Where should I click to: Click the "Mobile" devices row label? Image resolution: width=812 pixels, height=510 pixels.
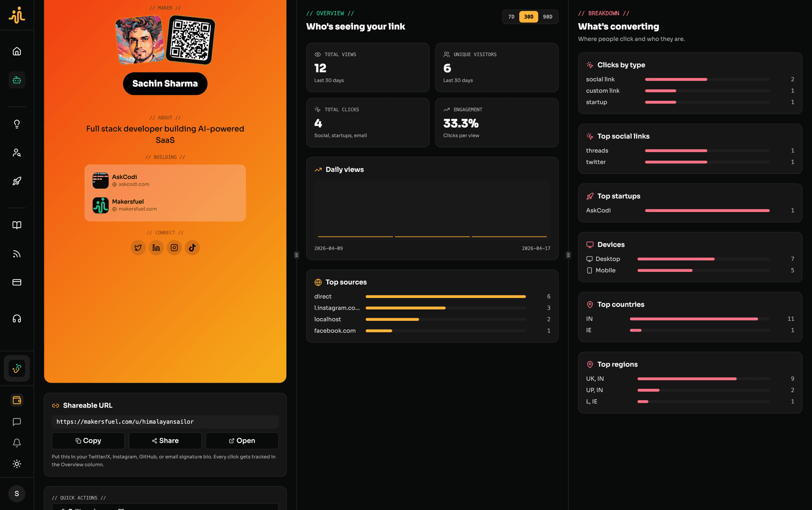coord(606,270)
